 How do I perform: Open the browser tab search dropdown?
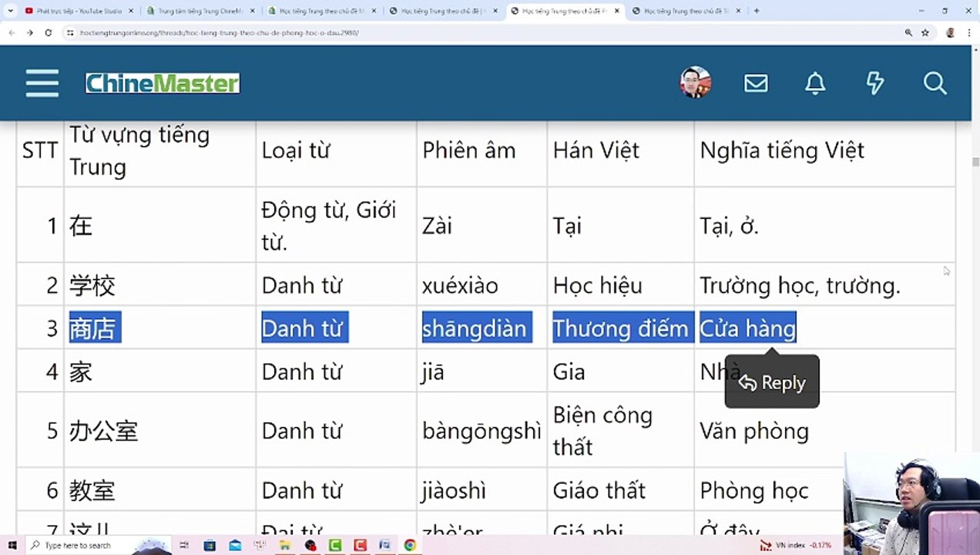tap(10, 11)
